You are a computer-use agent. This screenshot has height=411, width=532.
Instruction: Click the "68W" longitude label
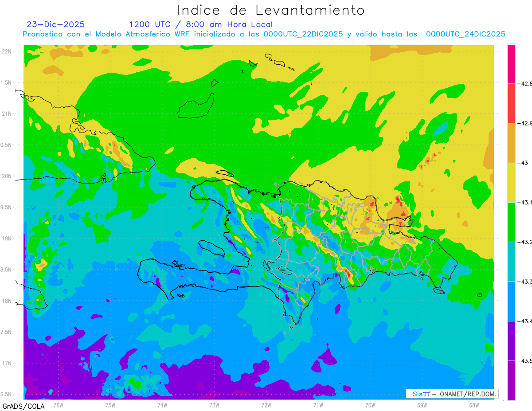click(473, 405)
